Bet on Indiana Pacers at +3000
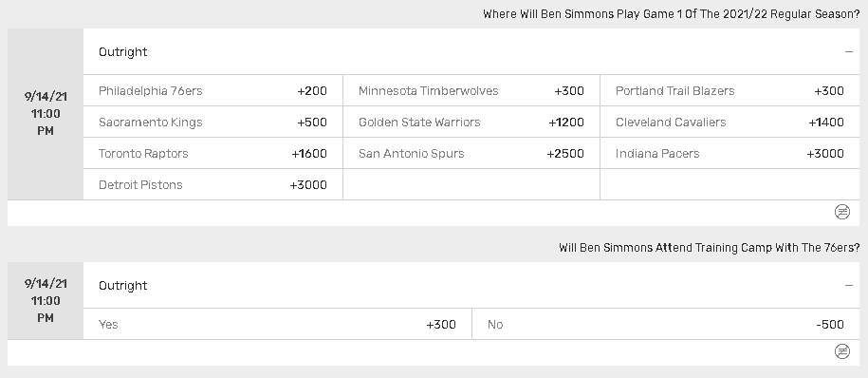This screenshot has height=378, width=868. (x=729, y=154)
